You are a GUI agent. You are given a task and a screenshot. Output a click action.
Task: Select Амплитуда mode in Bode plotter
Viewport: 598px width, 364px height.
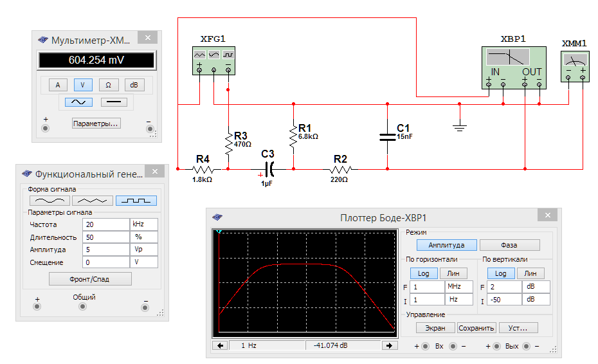pyautogui.click(x=447, y=245)
